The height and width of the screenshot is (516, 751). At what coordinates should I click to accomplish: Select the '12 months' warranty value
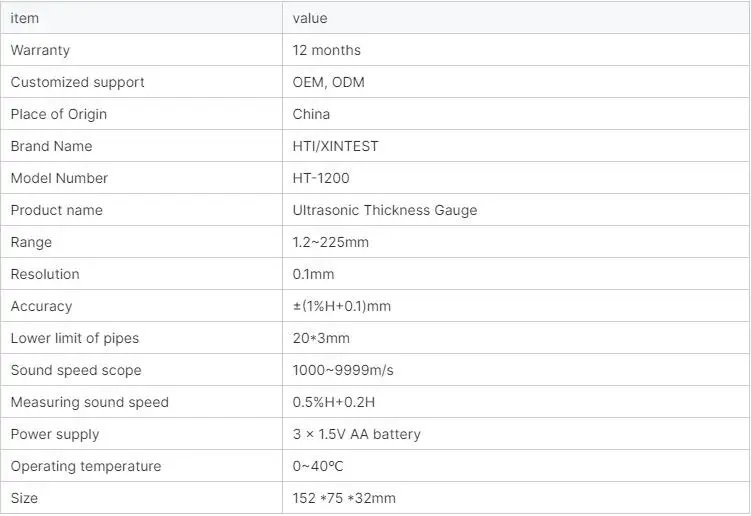(x=327, y=50)
